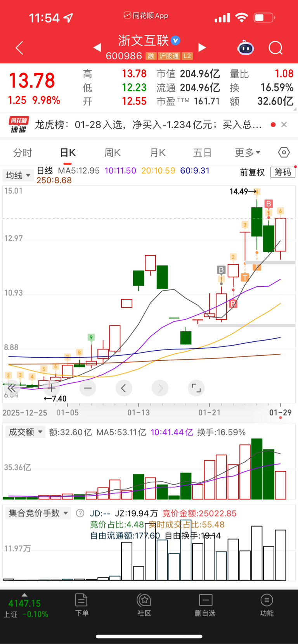Open 下单 order placement
Viewport: 298px width, 644px height.
pyautogui.click(x=81, y=605)
